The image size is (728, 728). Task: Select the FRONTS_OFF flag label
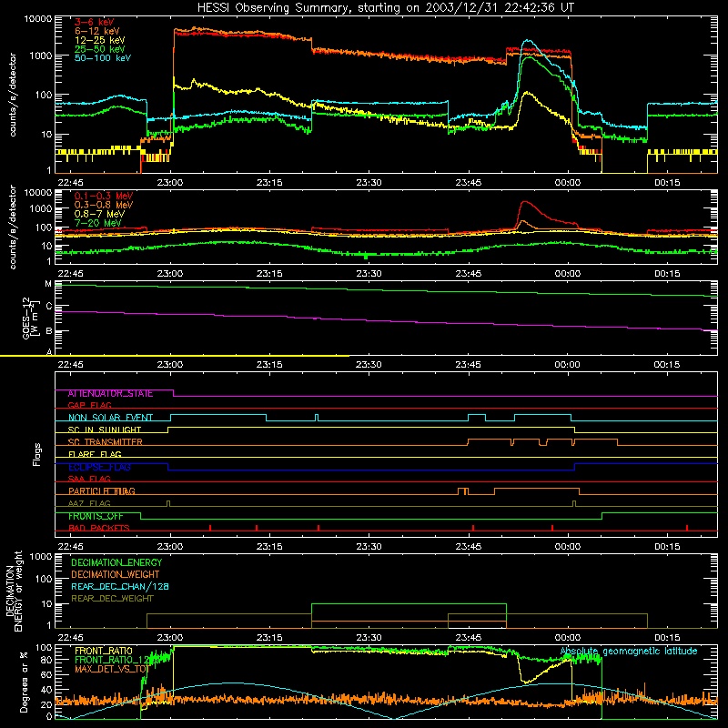click(96, 516)
